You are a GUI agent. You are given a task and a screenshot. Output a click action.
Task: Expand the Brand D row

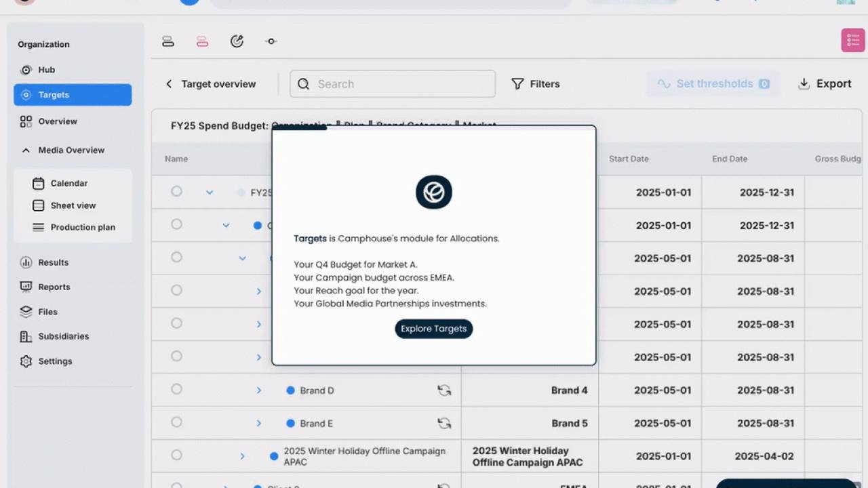(x=258, y=390)
